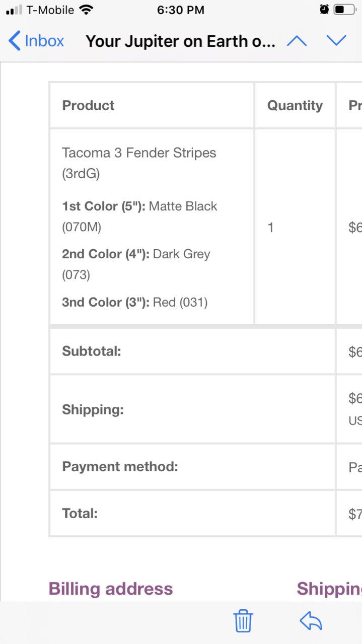
Task: Tap the 6:30 PM clock
Action: point(181,10)
